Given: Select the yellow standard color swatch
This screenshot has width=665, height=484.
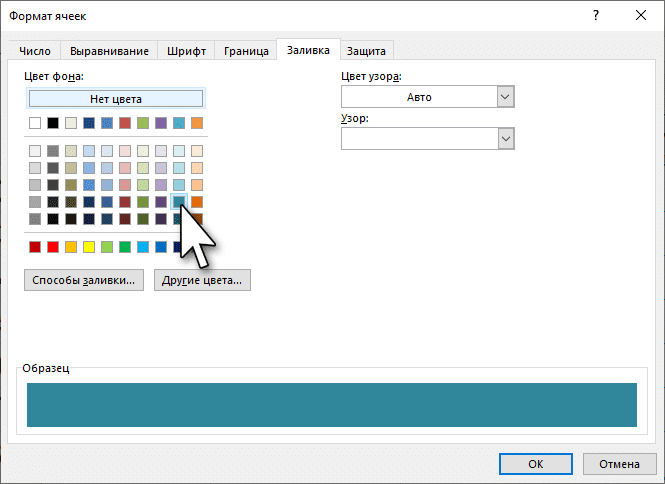Looking at the screenshot, I should click(89, 247).
